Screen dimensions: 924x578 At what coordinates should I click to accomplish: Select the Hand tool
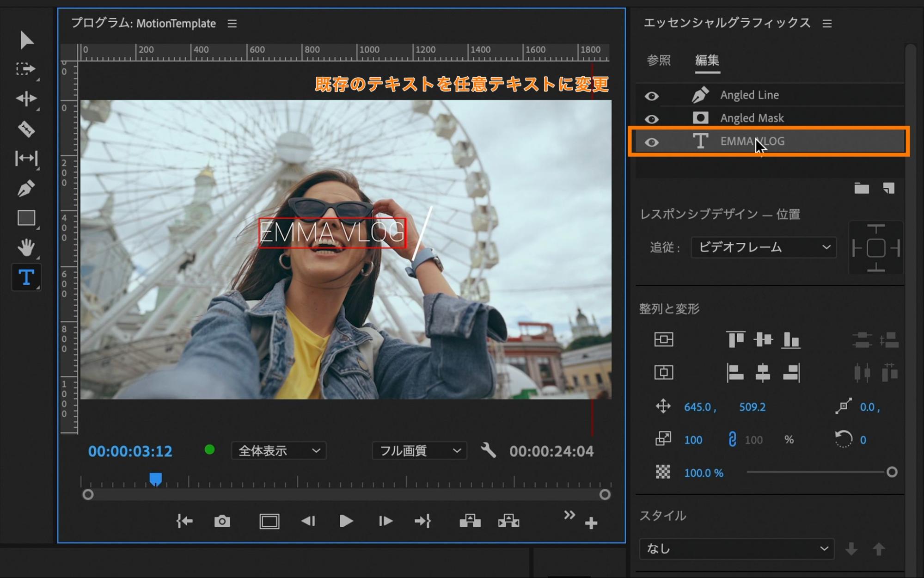click(26, 248)
